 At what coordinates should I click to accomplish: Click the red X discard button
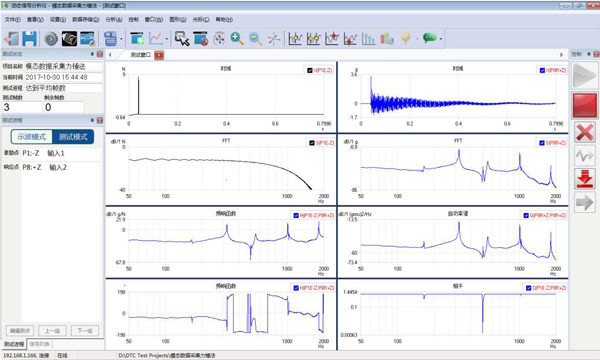click(584, 132)
